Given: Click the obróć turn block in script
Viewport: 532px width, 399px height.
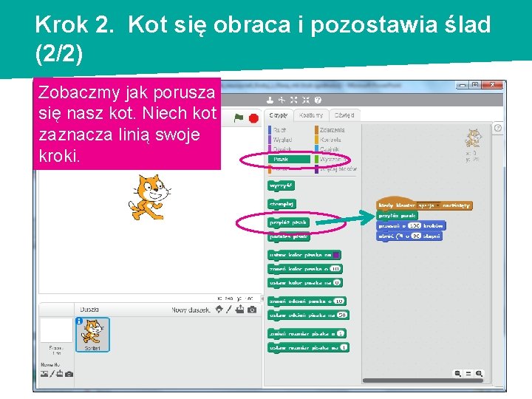Looking at the screenshot, I should point(409,236).
